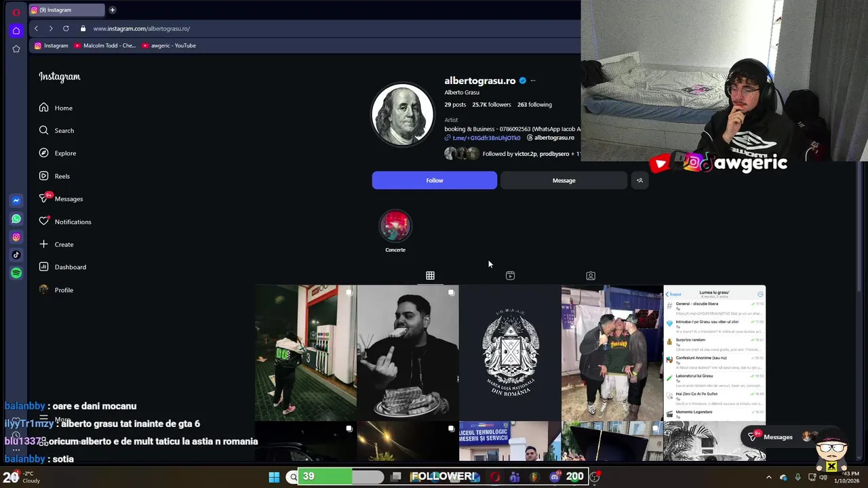Open the gas station post thumbnail
868x488 pixels.
click(x=306, y=353)
